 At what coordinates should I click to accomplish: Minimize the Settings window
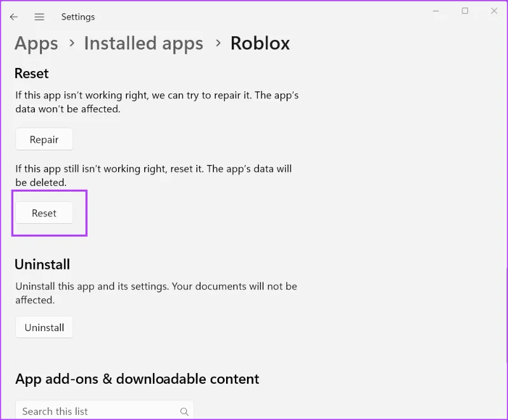(x=436, y=11)
